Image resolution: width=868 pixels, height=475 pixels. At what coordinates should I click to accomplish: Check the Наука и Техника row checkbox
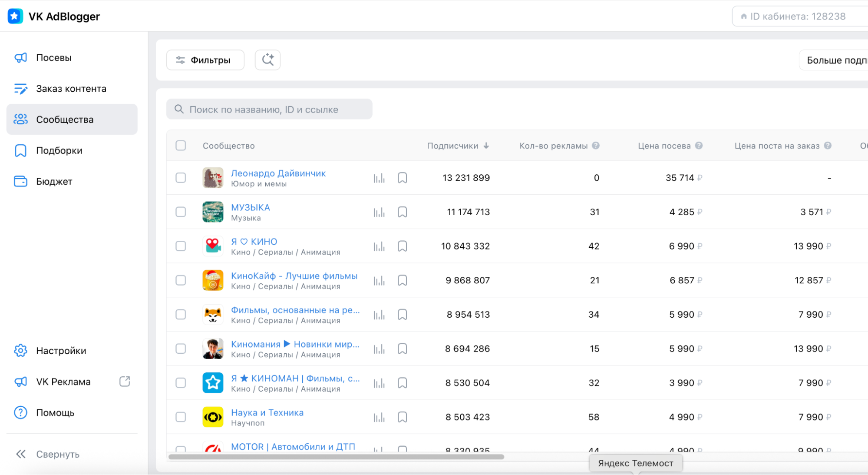tap(181, 417)
